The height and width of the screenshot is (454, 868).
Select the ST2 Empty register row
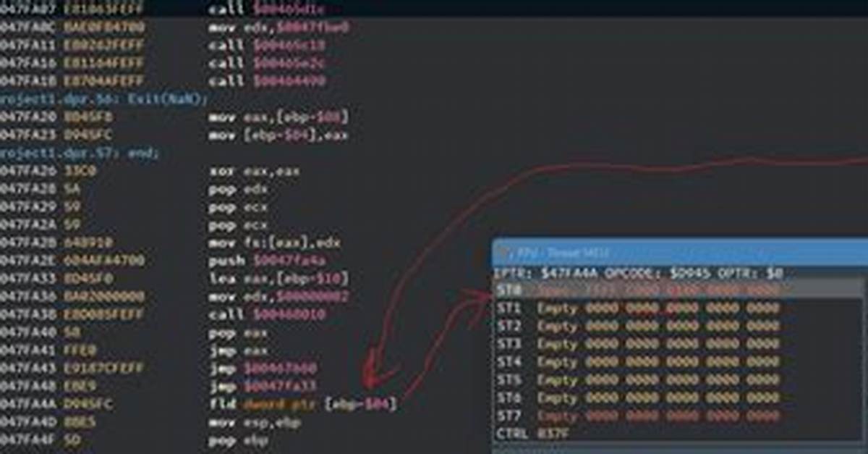(x=678, y=326)
